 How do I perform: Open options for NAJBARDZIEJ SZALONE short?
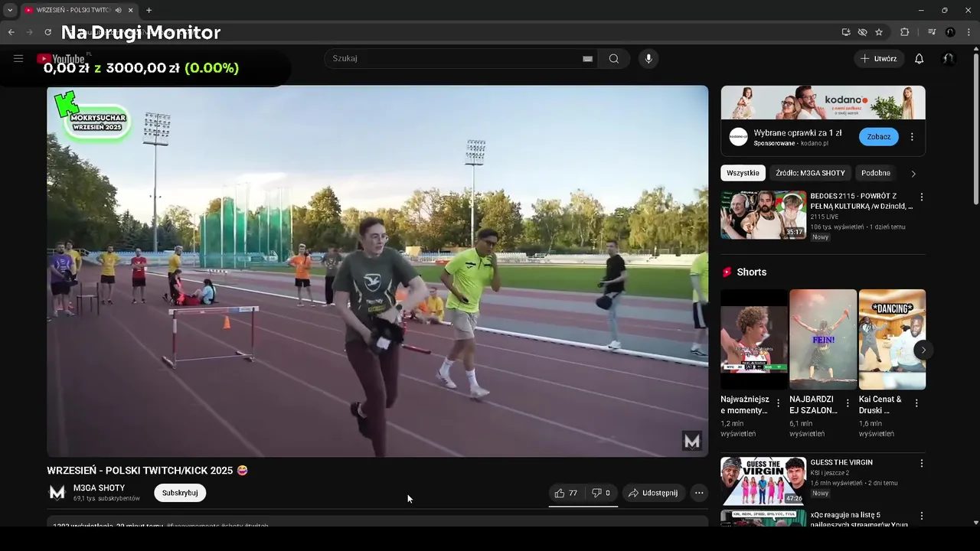click(848, 403)
